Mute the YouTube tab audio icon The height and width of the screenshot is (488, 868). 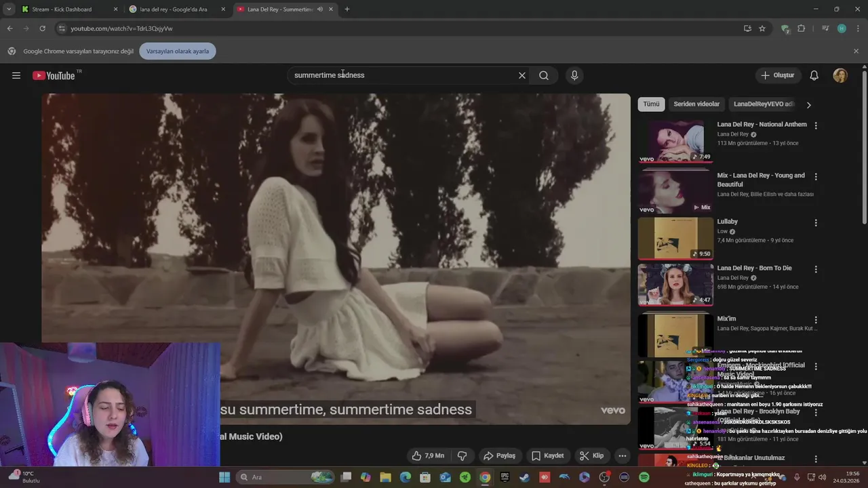pos(320,9)
